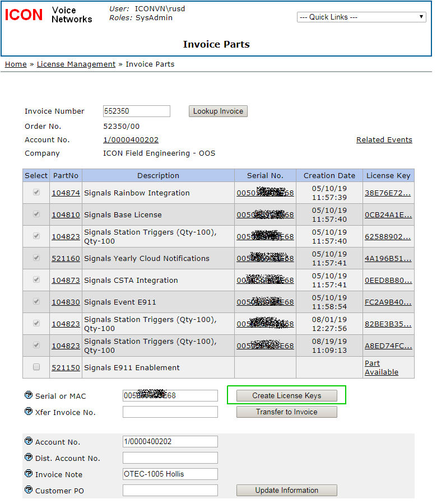
Task: Open license key FC2A9B40... link
Action: click(x=388, y=302)
